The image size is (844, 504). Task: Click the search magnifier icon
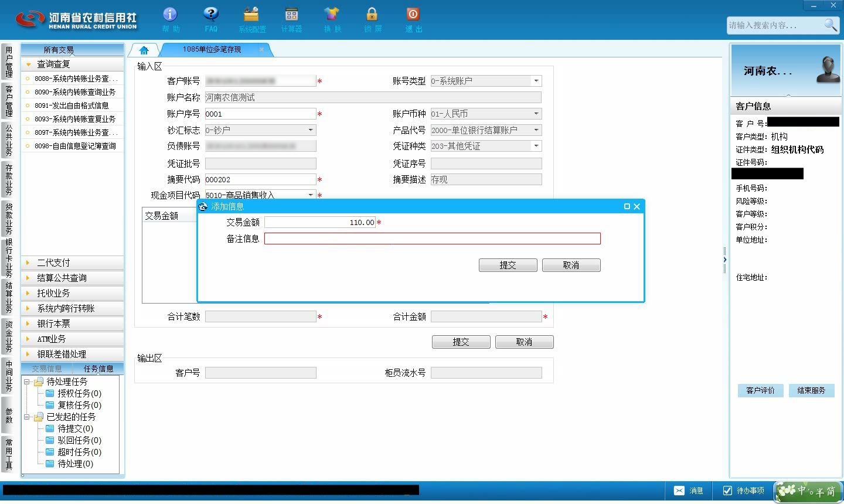click(831, 25)
